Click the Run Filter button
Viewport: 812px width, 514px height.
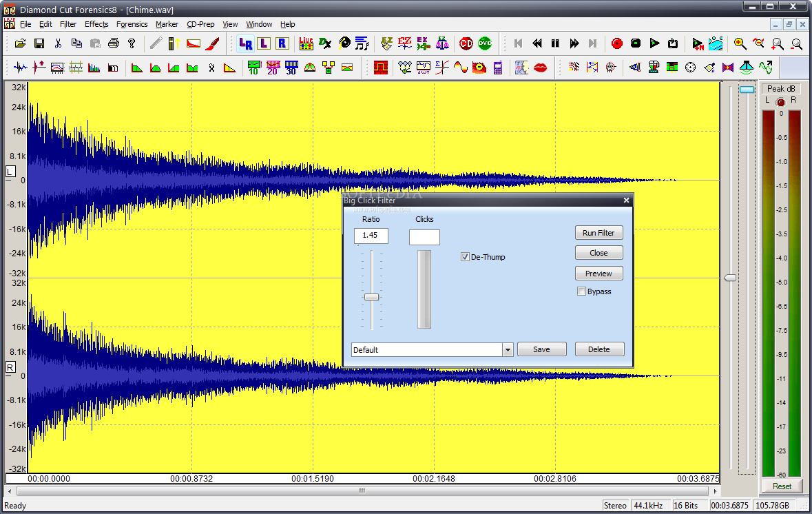[598, 233]
